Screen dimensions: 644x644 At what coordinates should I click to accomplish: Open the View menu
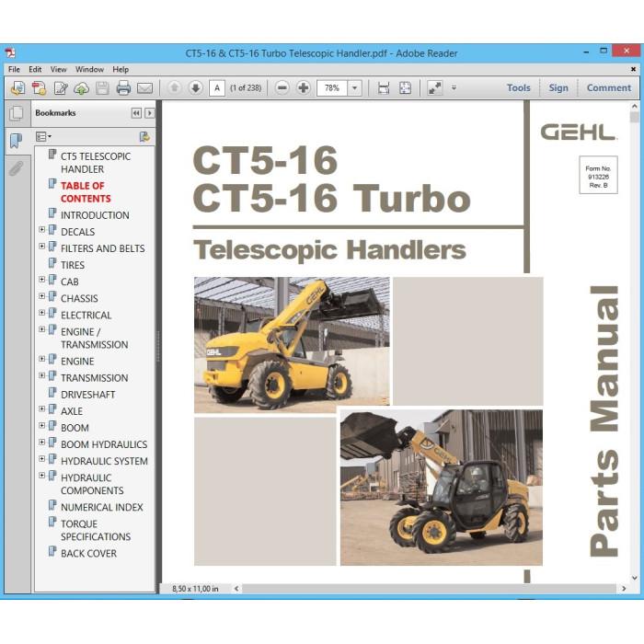pos(58,69)
